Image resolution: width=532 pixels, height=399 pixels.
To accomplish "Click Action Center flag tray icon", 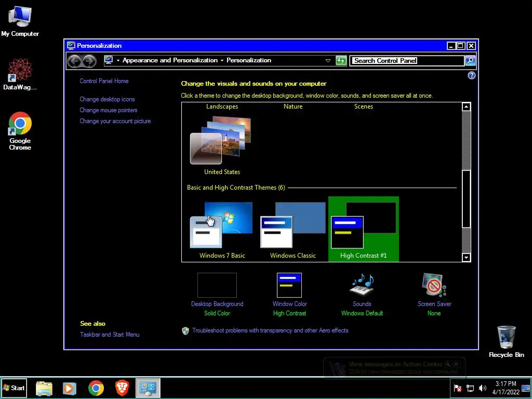I will tap(457, 388).
